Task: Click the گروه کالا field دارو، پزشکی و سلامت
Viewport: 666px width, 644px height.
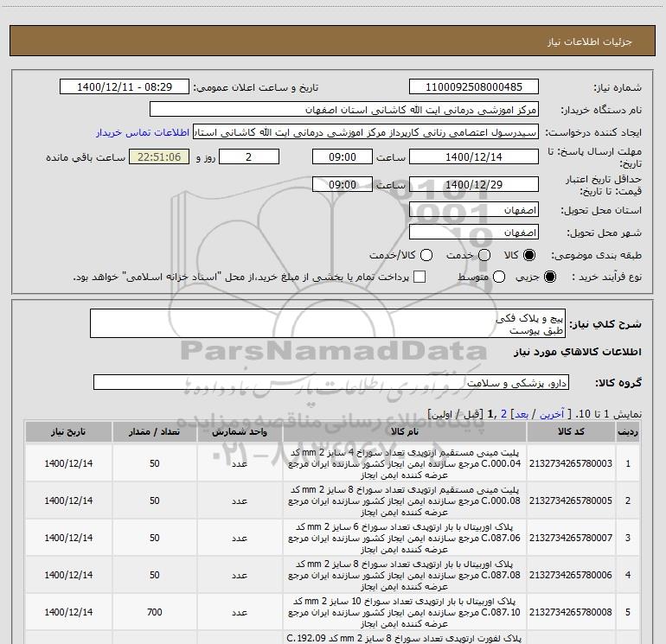Action: point(331,382)
